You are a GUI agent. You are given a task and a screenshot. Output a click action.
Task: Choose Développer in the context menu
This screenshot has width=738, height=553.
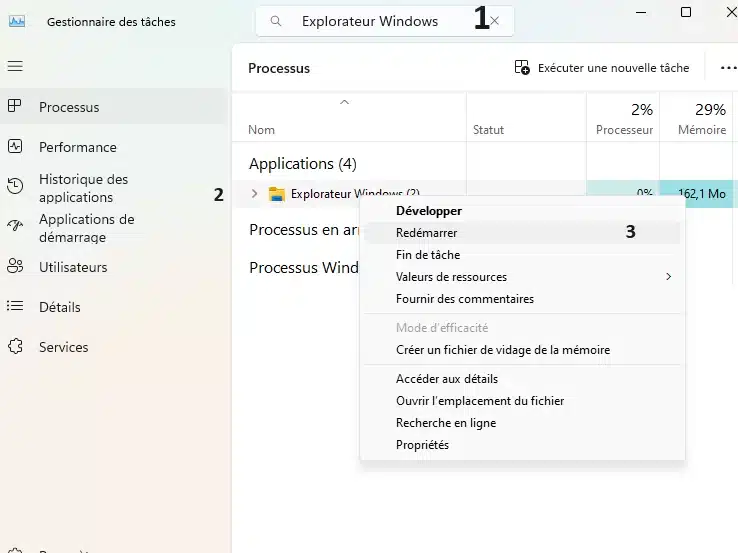pyautogui.click(x=522, y=211)
